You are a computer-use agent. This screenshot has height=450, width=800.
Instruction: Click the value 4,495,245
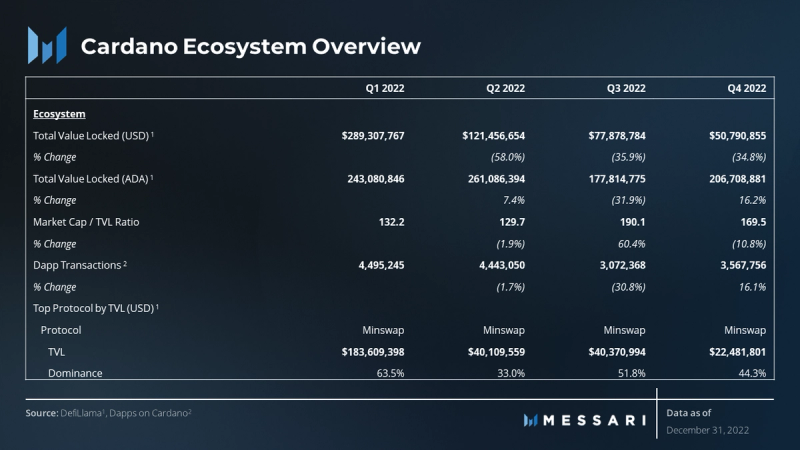pos(381,265)
